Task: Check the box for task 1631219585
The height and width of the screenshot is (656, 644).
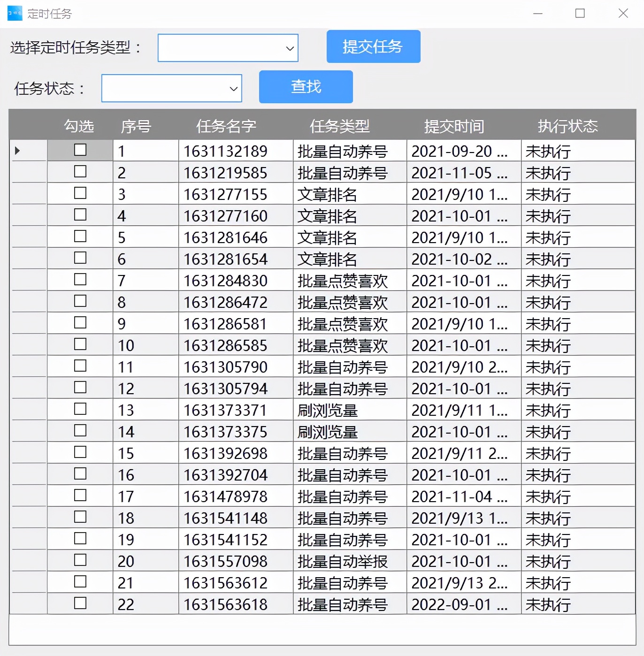Action: pos(80,172)
